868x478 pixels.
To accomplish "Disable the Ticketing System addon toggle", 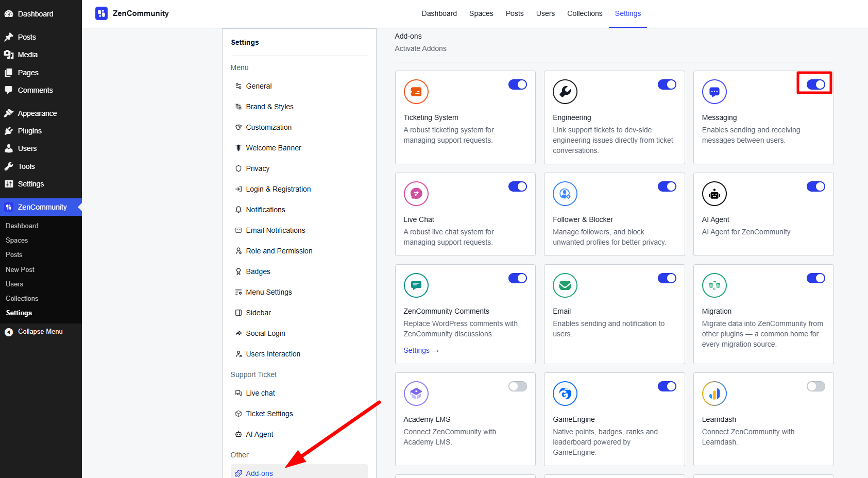I will tap(518, 84).
